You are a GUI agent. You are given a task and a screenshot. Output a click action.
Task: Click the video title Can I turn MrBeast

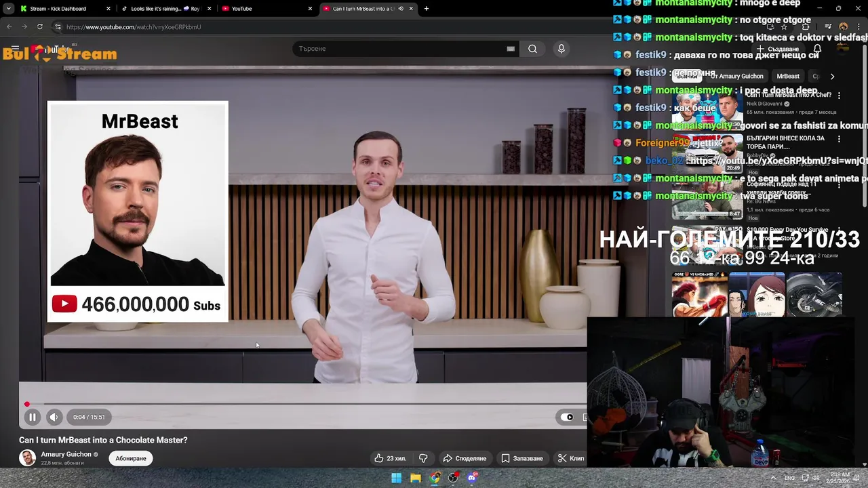[103, 440]
